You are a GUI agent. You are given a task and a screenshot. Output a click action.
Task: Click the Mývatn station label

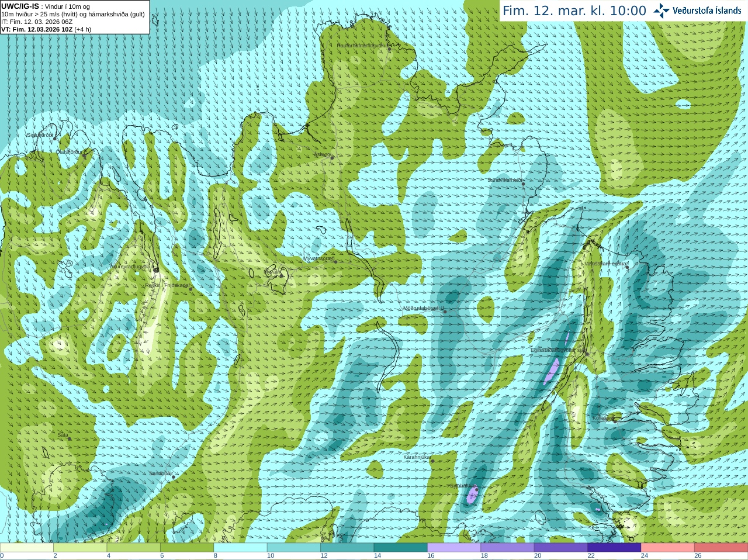272,272
